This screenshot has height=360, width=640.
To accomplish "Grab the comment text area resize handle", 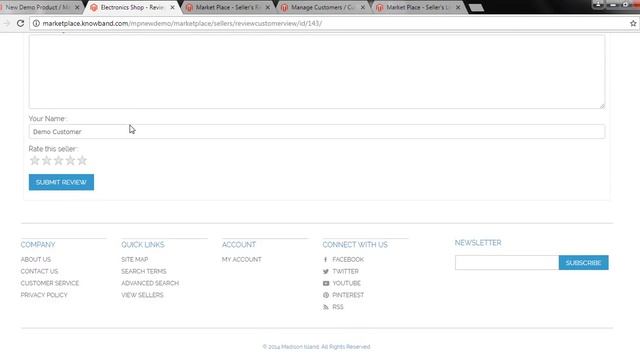I will pos(602,106).
